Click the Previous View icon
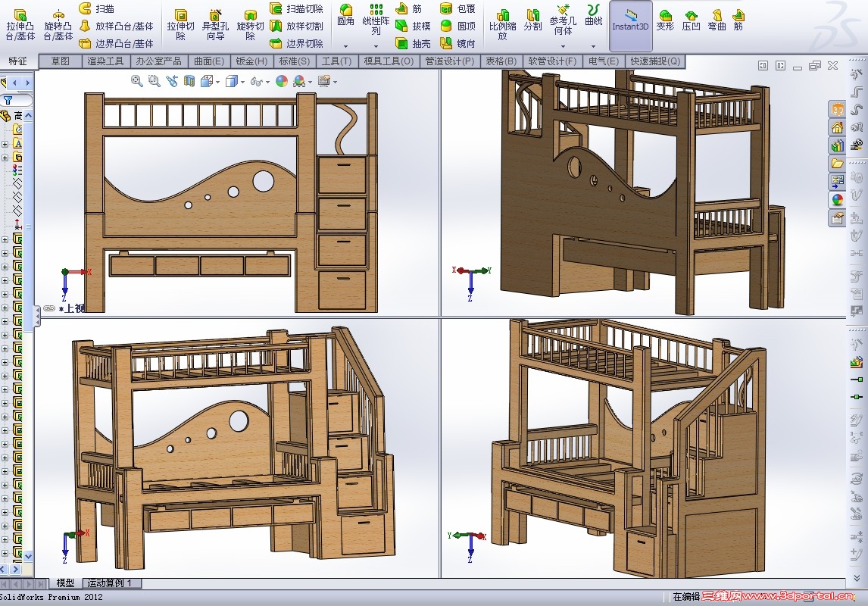 coord(172,81)
